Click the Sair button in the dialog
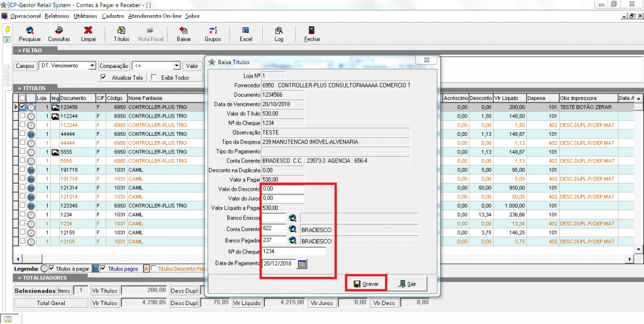Screen dimensions: 644x324 pos(408,284)
